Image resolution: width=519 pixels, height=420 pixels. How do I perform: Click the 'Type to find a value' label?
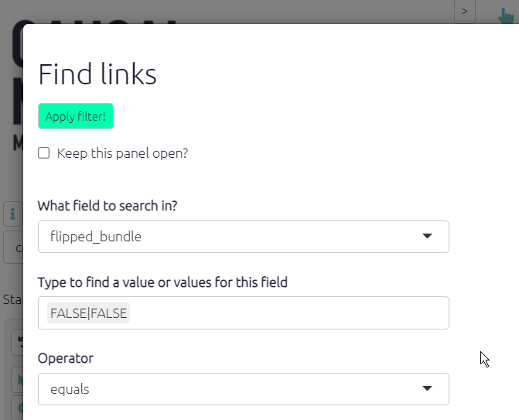click(x=162, y=282)
